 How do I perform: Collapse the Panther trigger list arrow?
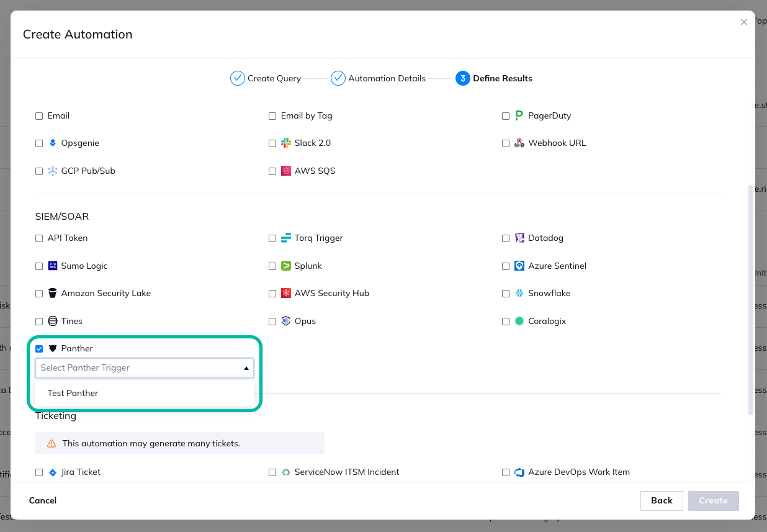pos(247,367)
